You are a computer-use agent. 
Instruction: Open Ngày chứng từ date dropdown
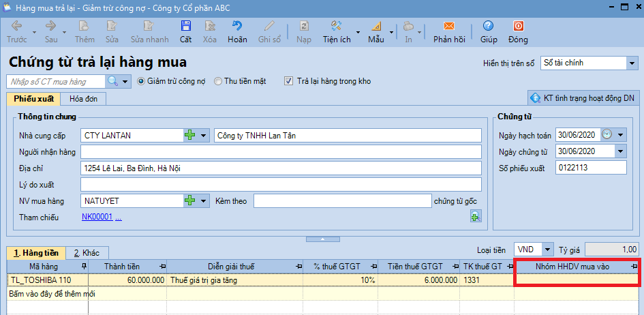620,151
